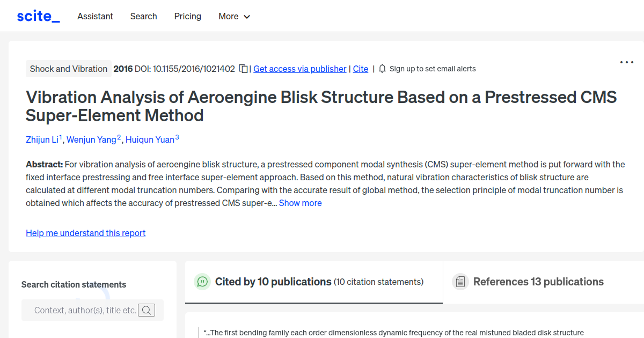
Task: Open Get access via publisher link
Action: point(299,69)
